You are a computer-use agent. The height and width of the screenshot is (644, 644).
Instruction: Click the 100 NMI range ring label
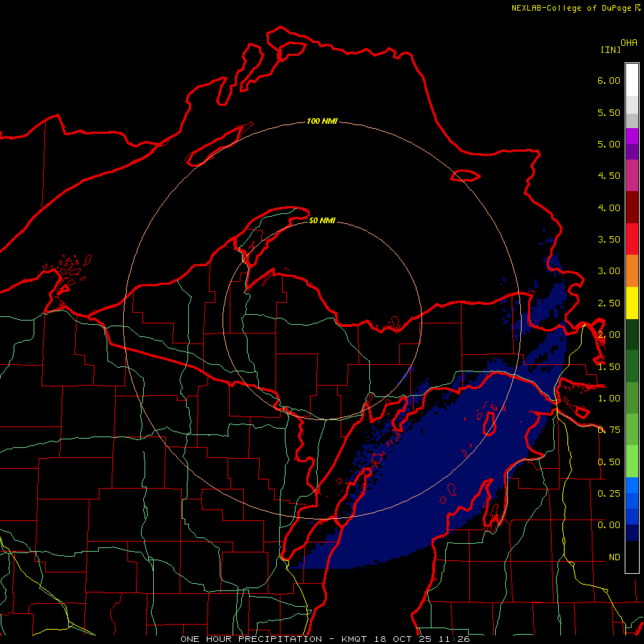click(x=322, y=121)
